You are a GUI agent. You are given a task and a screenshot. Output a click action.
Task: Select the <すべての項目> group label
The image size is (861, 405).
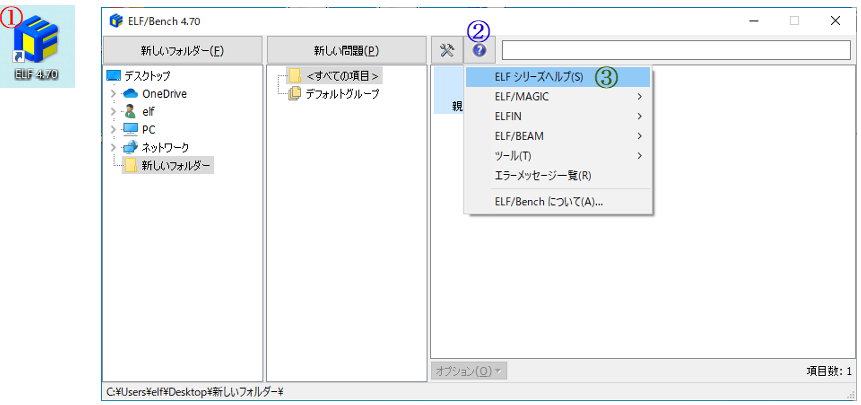click(343, 76)
